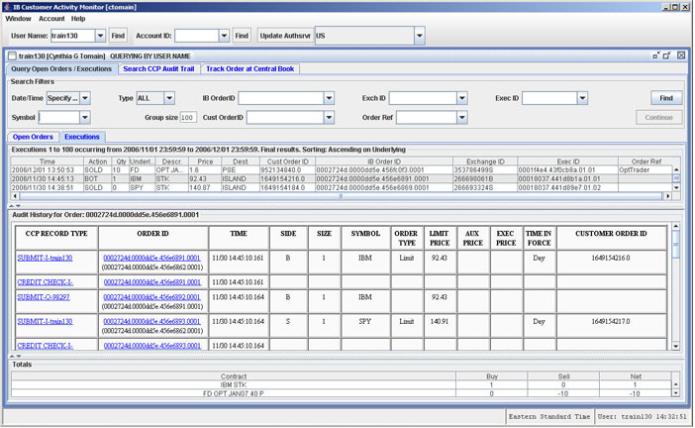Click collapse arrows above the Totals panel
The height and width of the screenshot is (428, 695).
pyautogui.click(x=13, y=356)
